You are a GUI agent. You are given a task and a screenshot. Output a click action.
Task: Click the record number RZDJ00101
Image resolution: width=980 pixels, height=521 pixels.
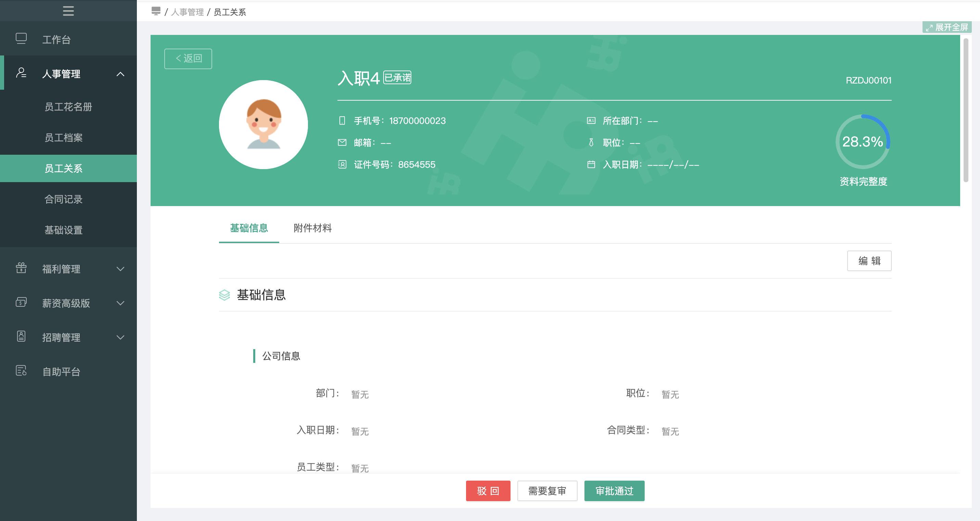click(x=868, y=81)
